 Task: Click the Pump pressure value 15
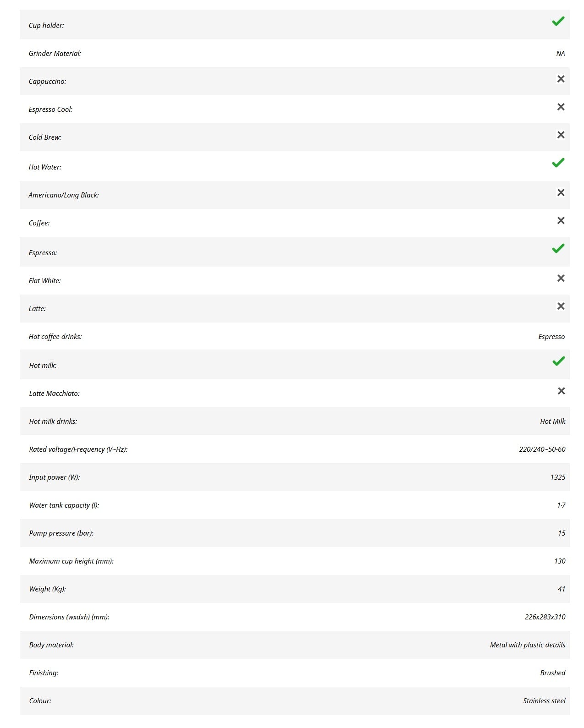[562, 533]
